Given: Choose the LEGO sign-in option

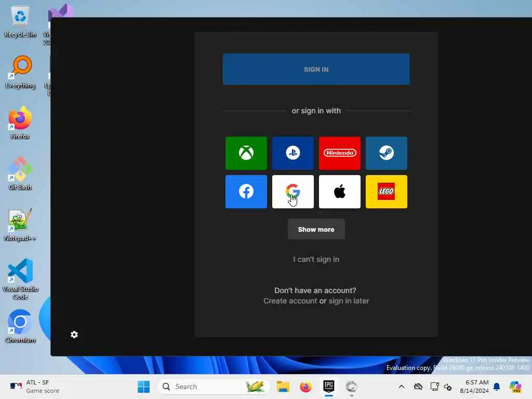Looking at the screenshot, I should pos(387,192).
